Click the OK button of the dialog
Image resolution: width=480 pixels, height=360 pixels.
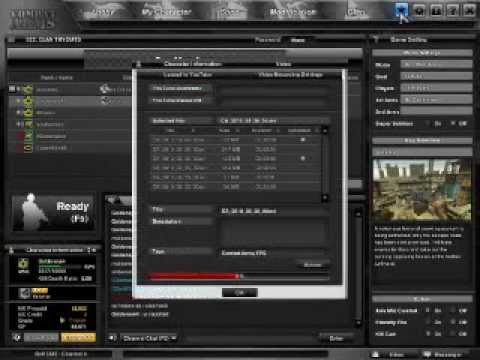[239, 292]
